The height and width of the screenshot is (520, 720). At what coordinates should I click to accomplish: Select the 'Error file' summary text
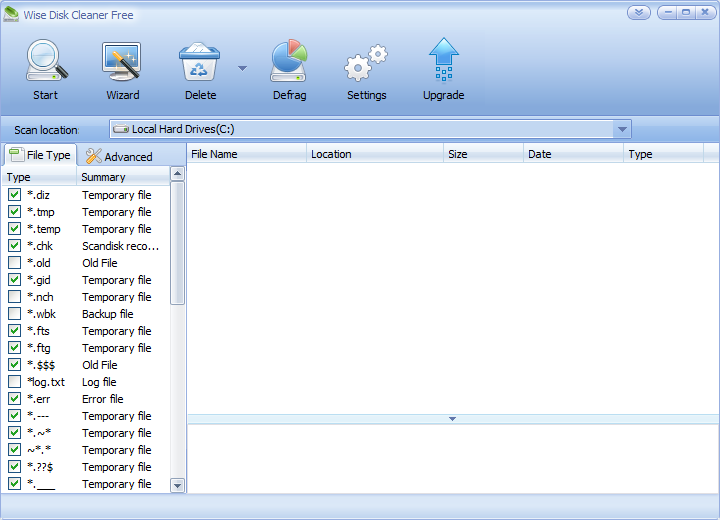(x=103, y=399)
